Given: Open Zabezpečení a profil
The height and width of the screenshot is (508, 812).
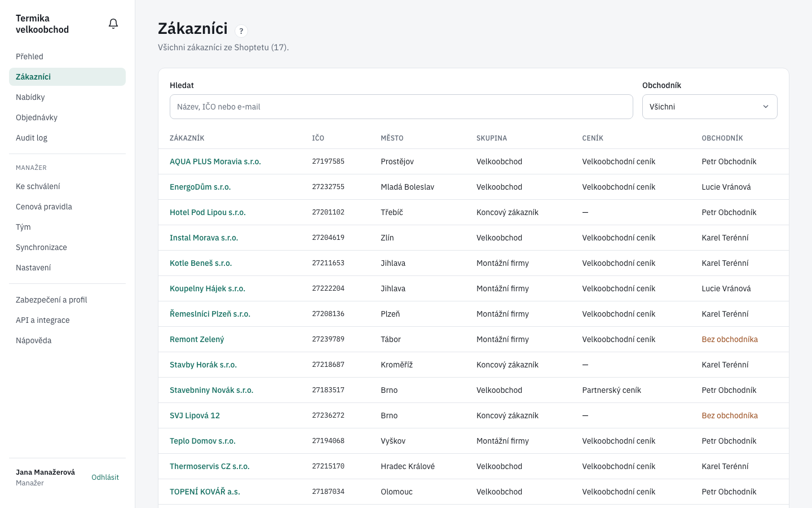Looking at the screenshot, I should coord(67,300).
